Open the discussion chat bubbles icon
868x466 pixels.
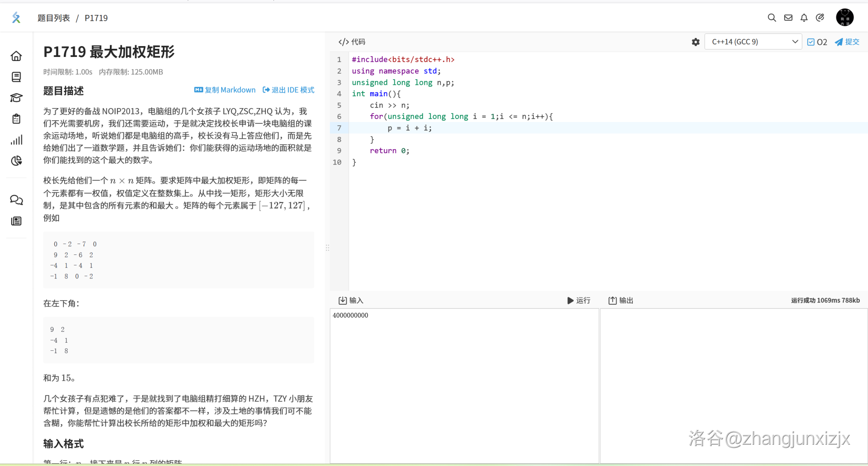tap(16, 200)
